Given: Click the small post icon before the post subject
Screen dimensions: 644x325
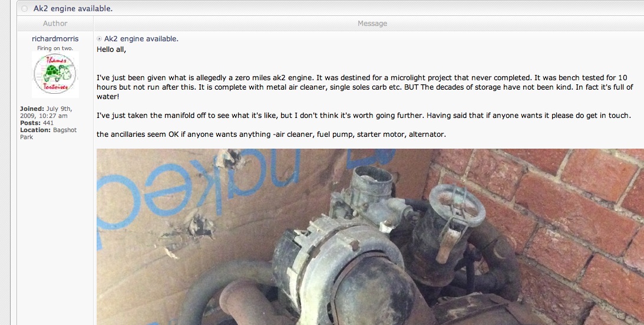Looking at the screenshot, I should click(99, 39).
